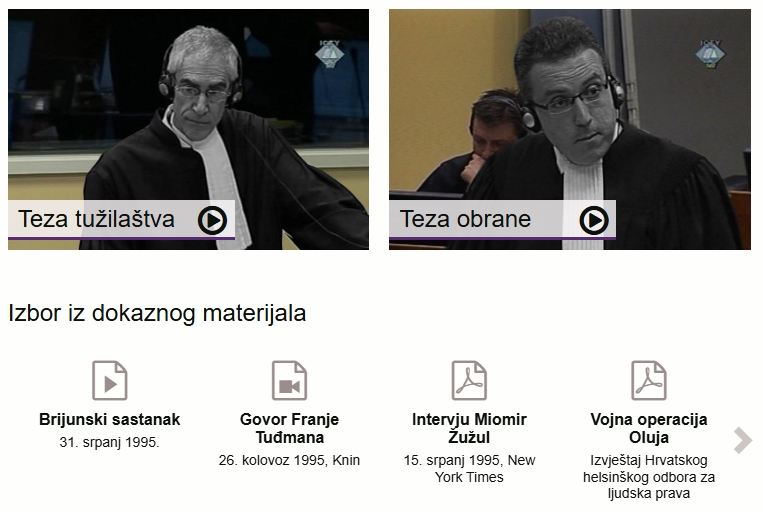Screen dimensions: 763x512
Task: Play the Teza tužilaštva video
Action: [212, 220]
